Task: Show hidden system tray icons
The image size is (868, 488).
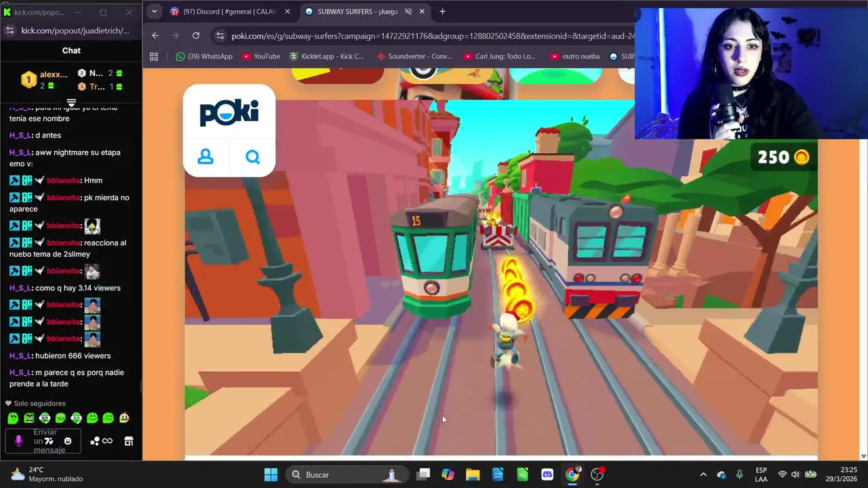Action: point(703,474)
